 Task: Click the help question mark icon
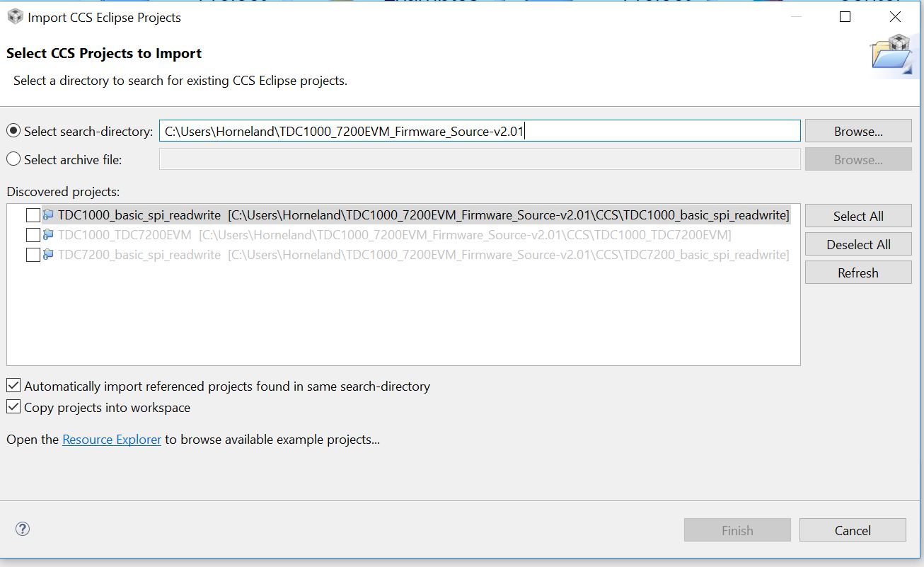[x=23, y=529]
